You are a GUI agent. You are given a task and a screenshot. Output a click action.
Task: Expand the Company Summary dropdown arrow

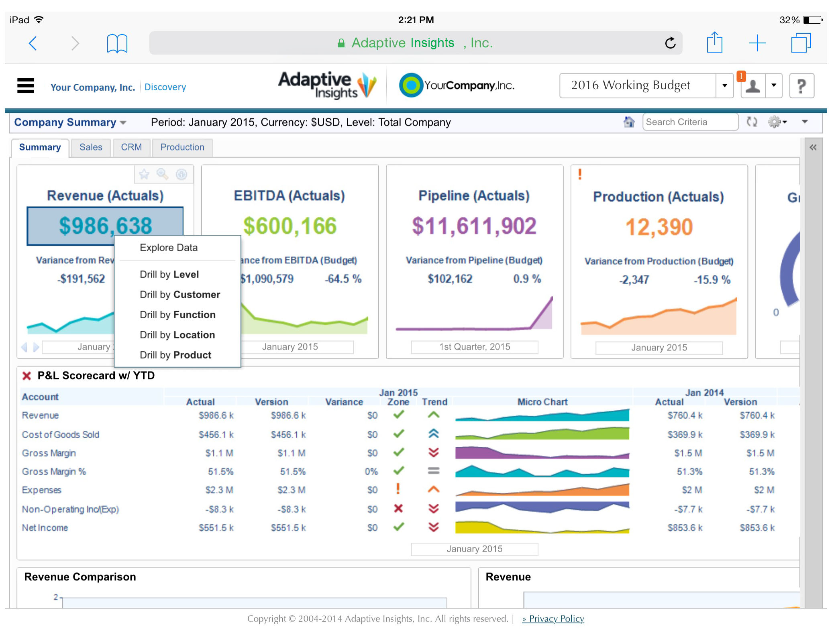[123, 122]
